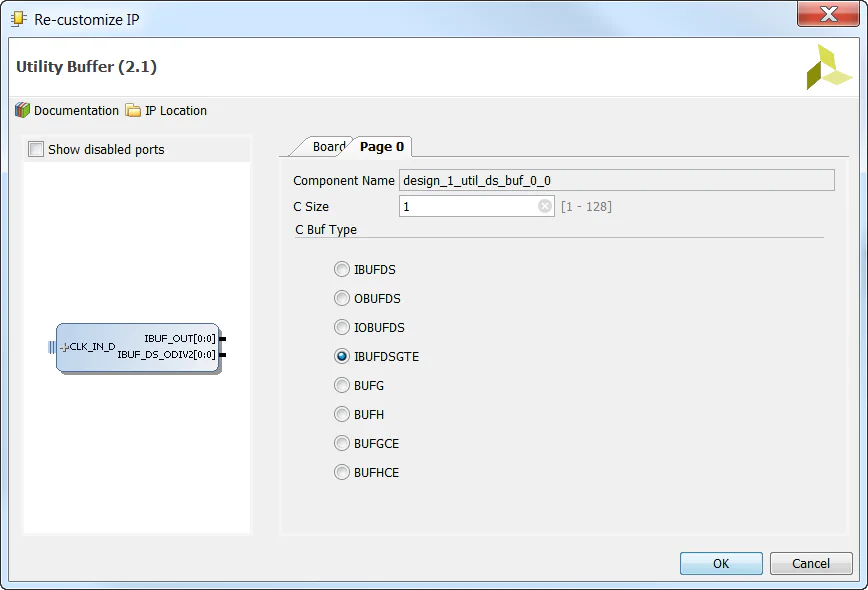Viewport: 868px width, 590px height.
Task: Cancel the IP re-customization
Action: (811, 563)
